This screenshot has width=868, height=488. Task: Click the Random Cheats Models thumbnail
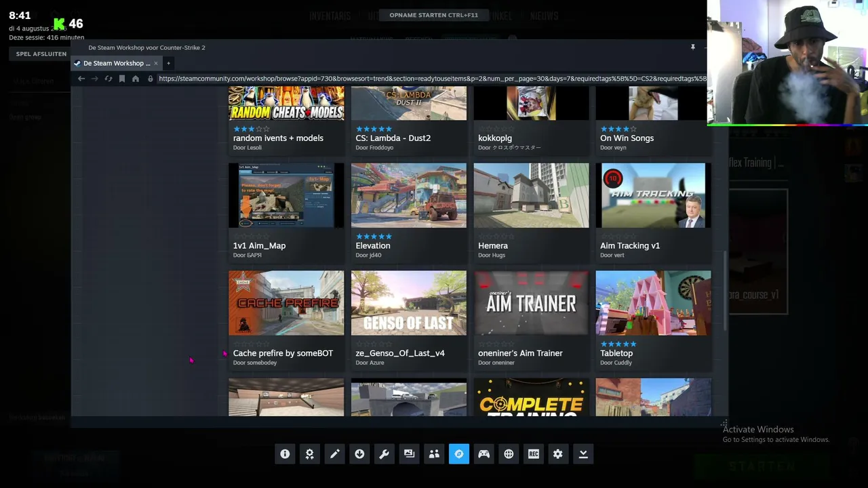coord(286,104)
